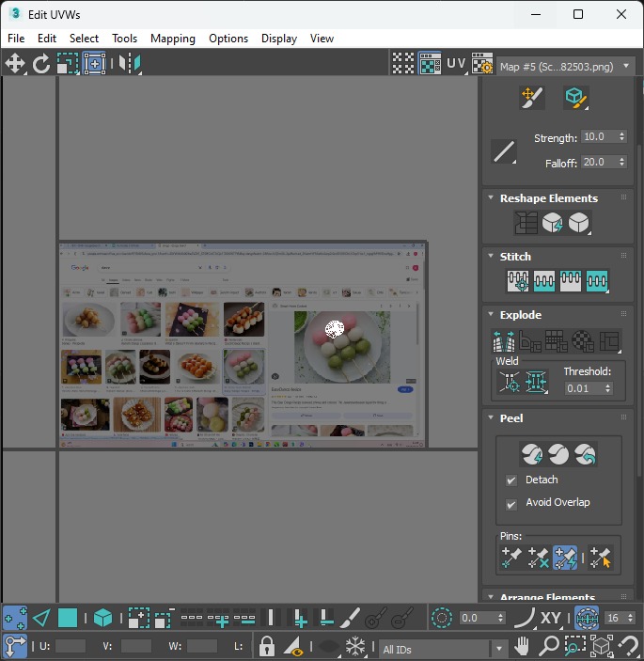This screenshot has width=644, height=661.
Task: Click the falloff curve type icon
Action: click(504, 151)
